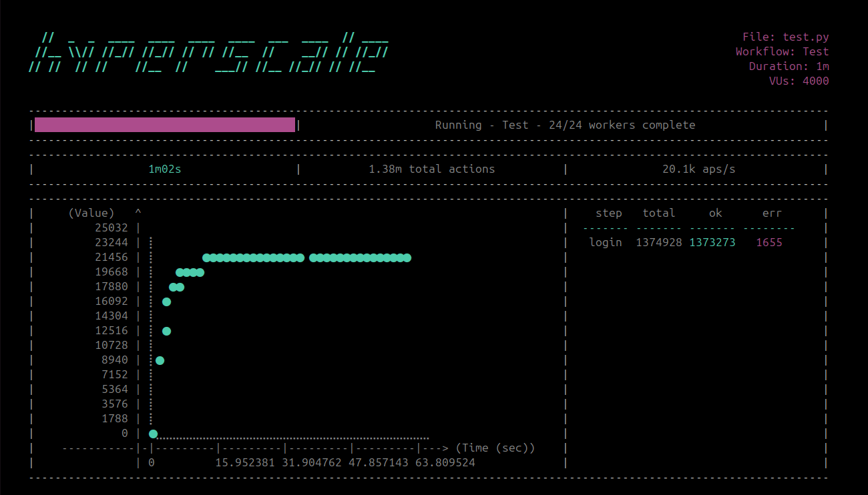Click a dot in the second plateau cluster
This screenshot has width=868, height=495.
point(361,257)
